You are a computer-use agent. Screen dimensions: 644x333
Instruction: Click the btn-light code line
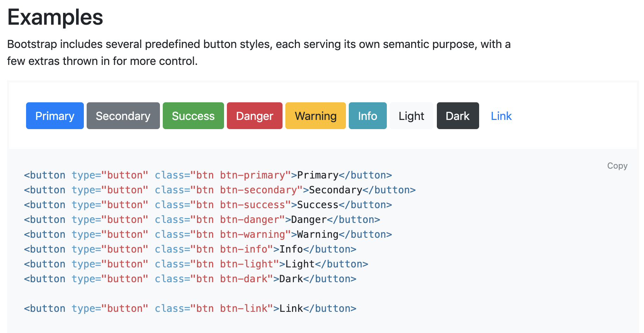(x=196, y=264)
